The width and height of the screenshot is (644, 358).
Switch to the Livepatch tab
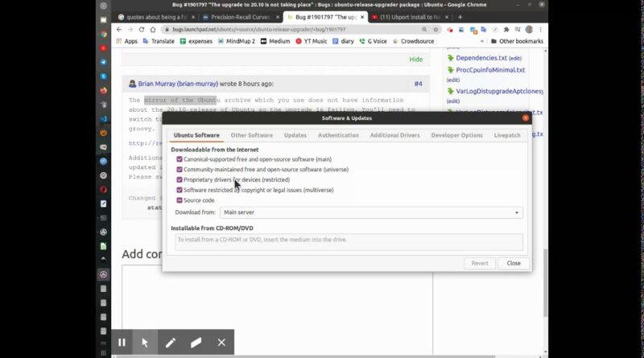[x=507, y=135]
